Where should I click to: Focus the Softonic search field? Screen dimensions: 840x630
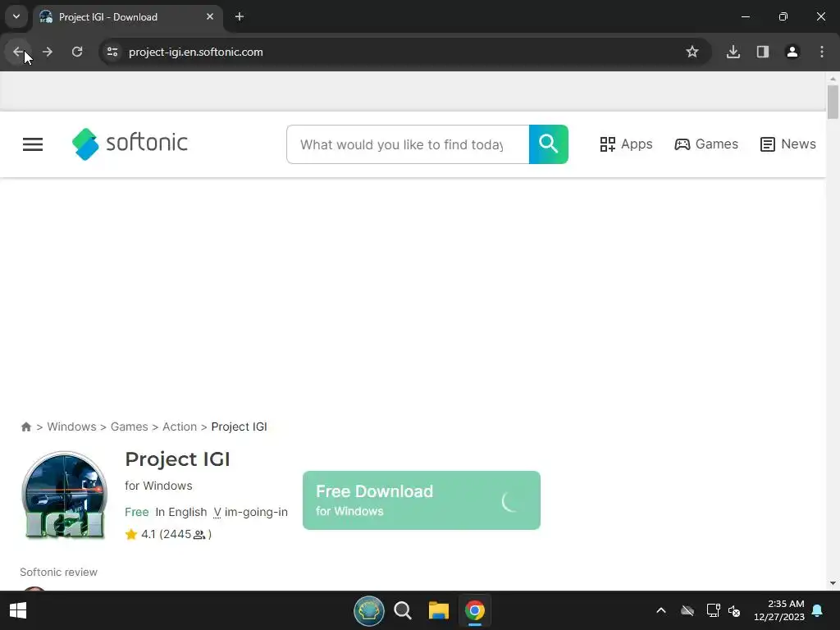pyautogui.click(x=408, y=144)
